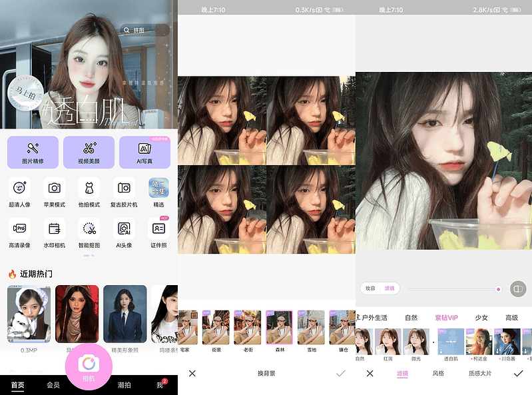Open the 水印相机 watermark camera
The image size is (532, 395).
coord(55,228)
